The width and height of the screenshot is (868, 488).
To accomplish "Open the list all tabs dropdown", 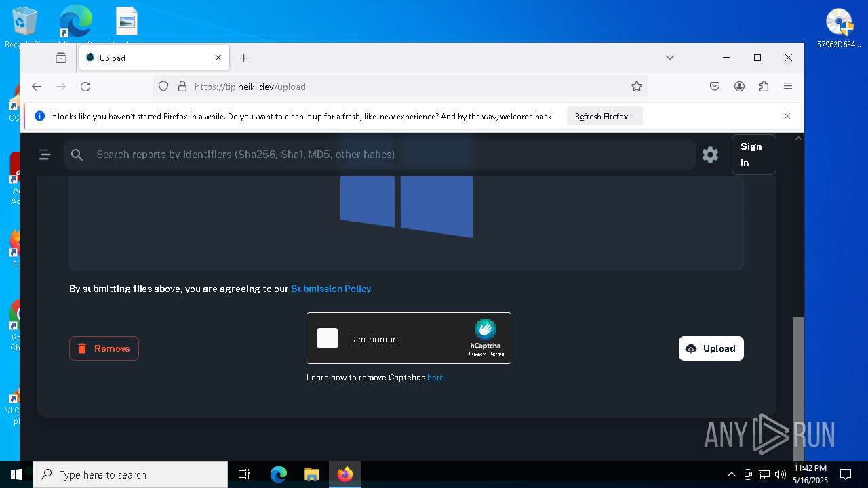I will point(670,58).
